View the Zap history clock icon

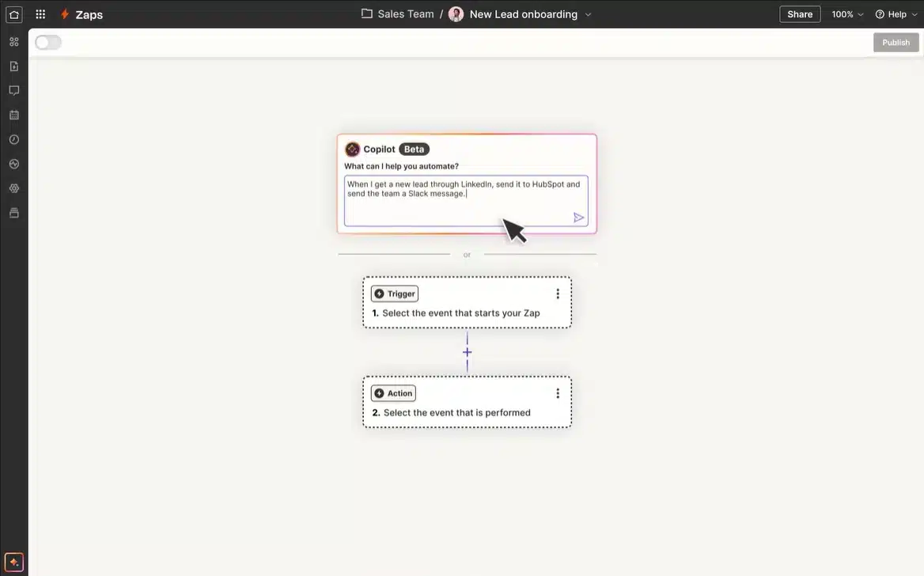click(13, 138)
